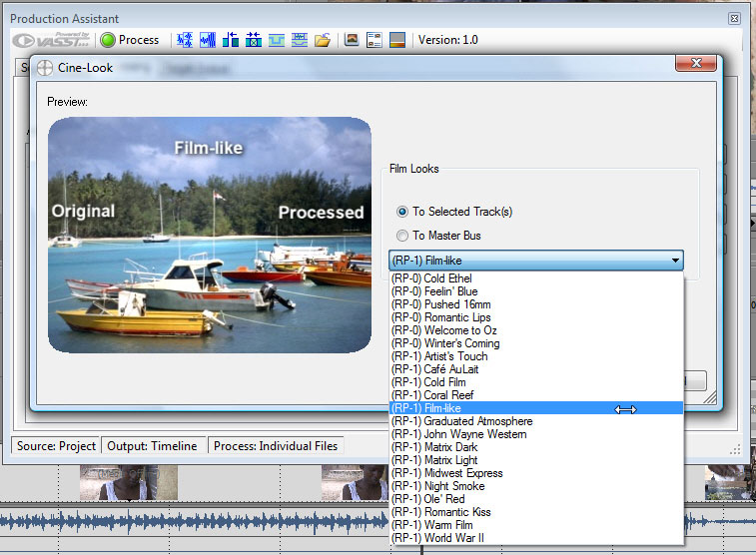Click the orange gradient toolbar icon
Image resolution: width=756 pixels, height=555 pixels.
[397, 40]
